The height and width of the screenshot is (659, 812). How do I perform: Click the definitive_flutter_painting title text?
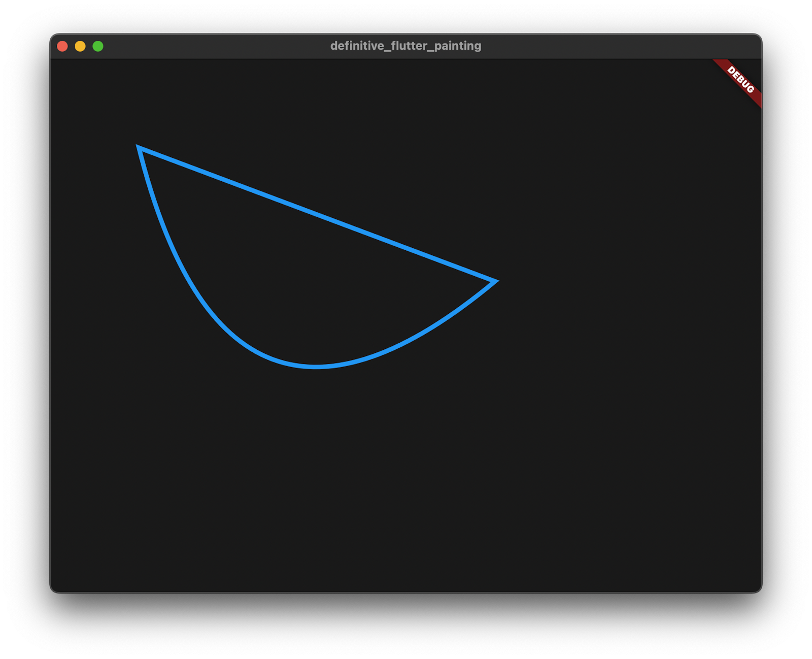pos(405,46)
